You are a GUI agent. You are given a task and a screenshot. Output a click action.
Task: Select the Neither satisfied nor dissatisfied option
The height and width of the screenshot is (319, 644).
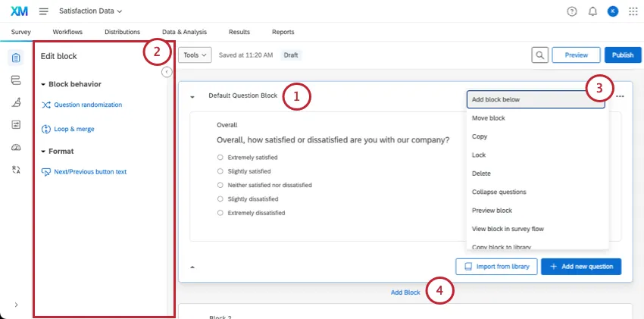point(220,185)
